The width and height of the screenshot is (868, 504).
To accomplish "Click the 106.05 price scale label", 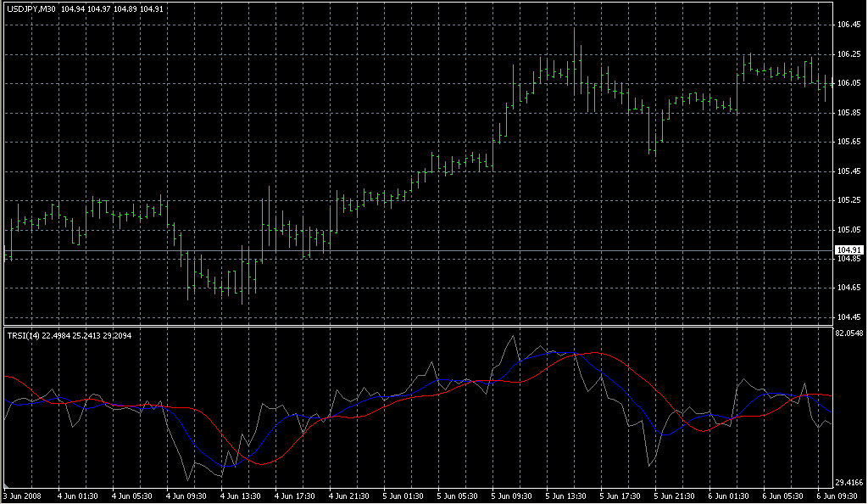I will click(848, 83).
